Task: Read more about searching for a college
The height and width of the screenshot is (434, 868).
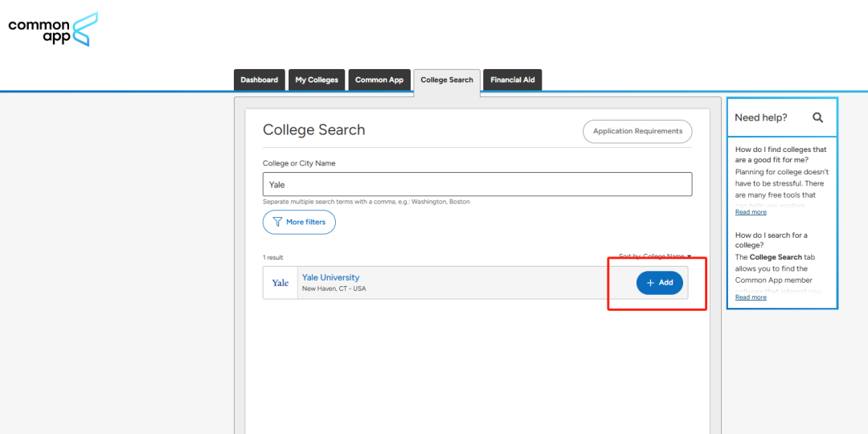Action: coord(751,297)
